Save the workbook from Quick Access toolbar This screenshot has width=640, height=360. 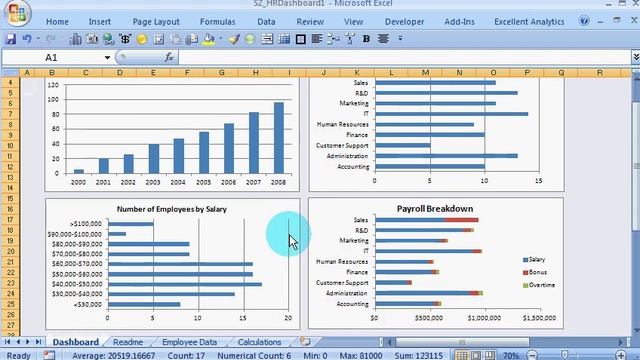(x=10, y=39)
